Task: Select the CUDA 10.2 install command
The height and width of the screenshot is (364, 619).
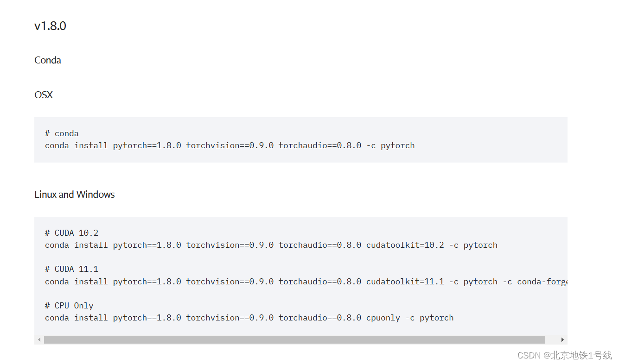Action: coord(271,245)
